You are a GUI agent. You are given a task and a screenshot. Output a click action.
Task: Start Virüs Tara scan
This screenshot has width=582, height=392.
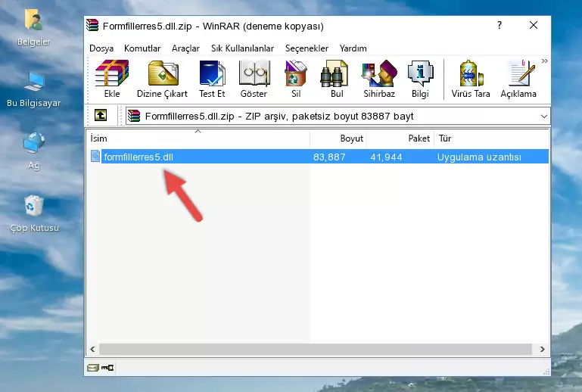pyautogui.click(x=471, y=79)
